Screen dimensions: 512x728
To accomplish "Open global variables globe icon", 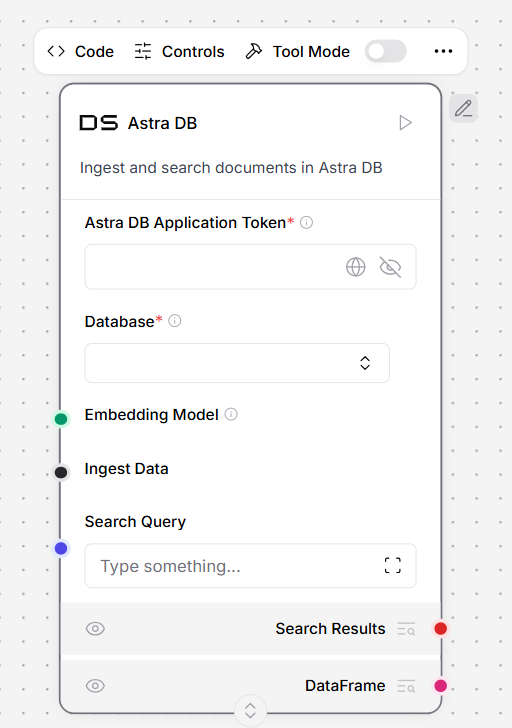I will click(356, 267).
